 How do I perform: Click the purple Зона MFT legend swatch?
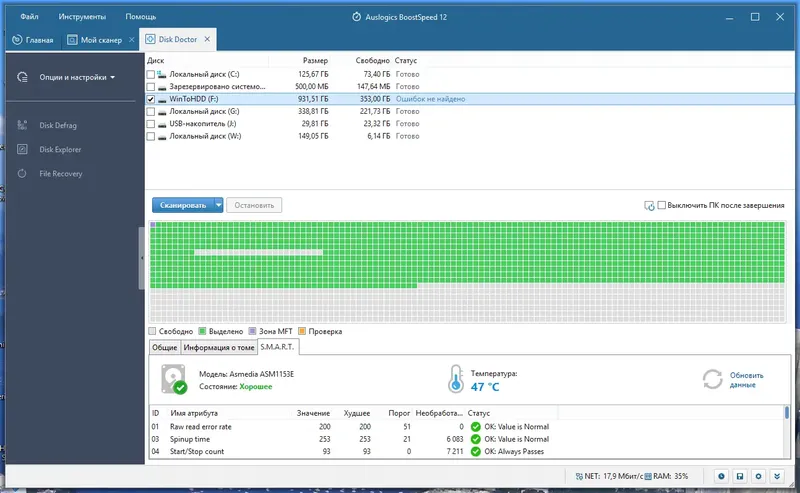point(252,331)
